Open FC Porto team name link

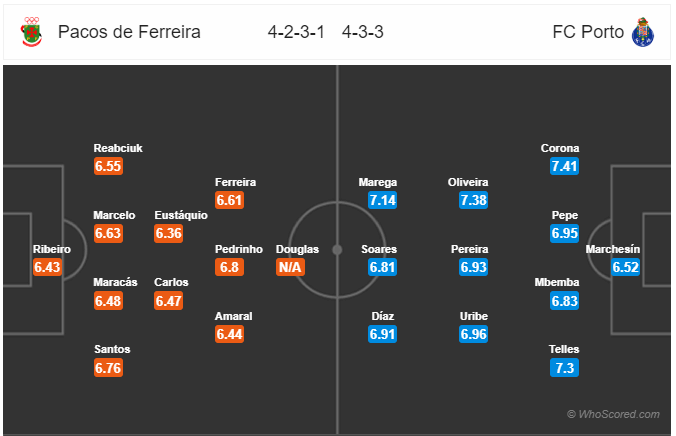[588, 32]
